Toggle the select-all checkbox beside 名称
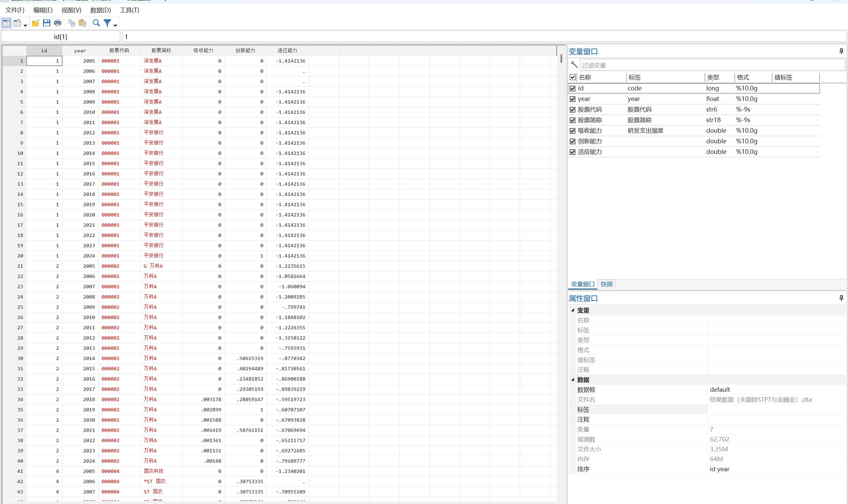Image resolution: width=848 pixels, height=504 pixels. pos(573,77)
